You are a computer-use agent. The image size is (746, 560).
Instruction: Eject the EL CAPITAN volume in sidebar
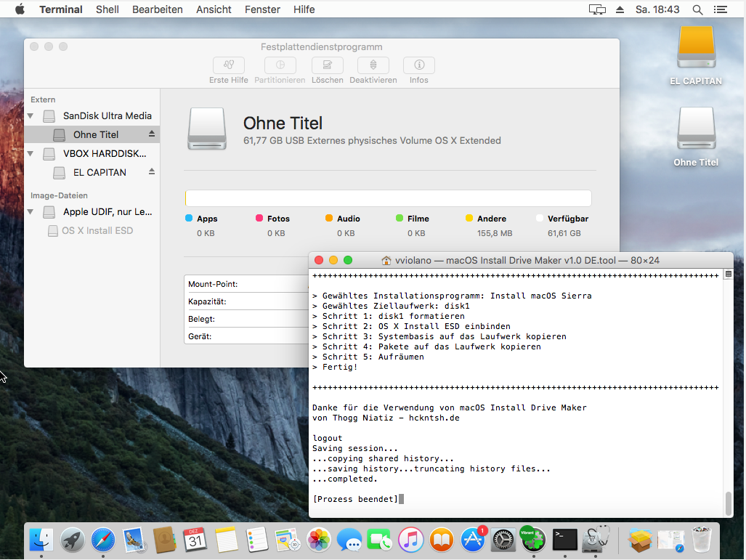(152, 171)
